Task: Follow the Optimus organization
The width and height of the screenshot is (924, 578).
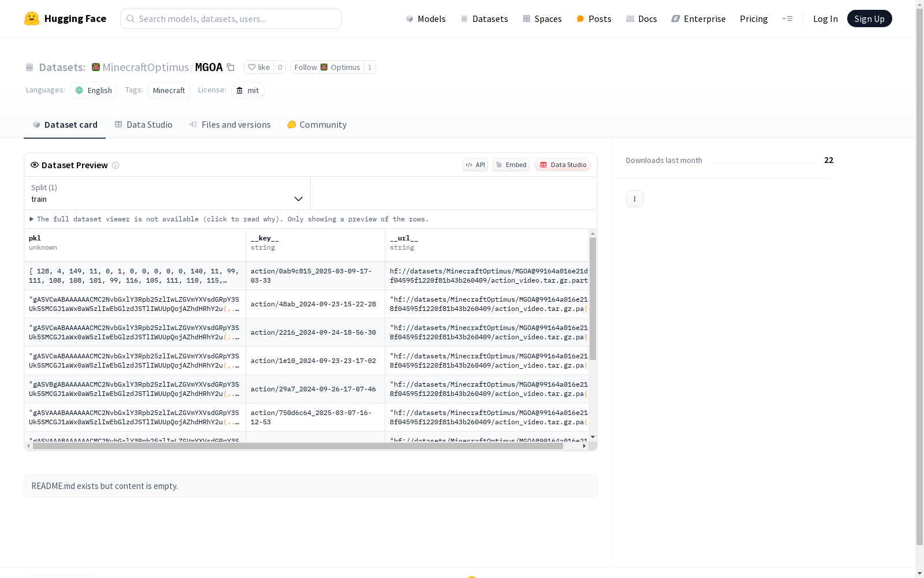Action: 327,67
